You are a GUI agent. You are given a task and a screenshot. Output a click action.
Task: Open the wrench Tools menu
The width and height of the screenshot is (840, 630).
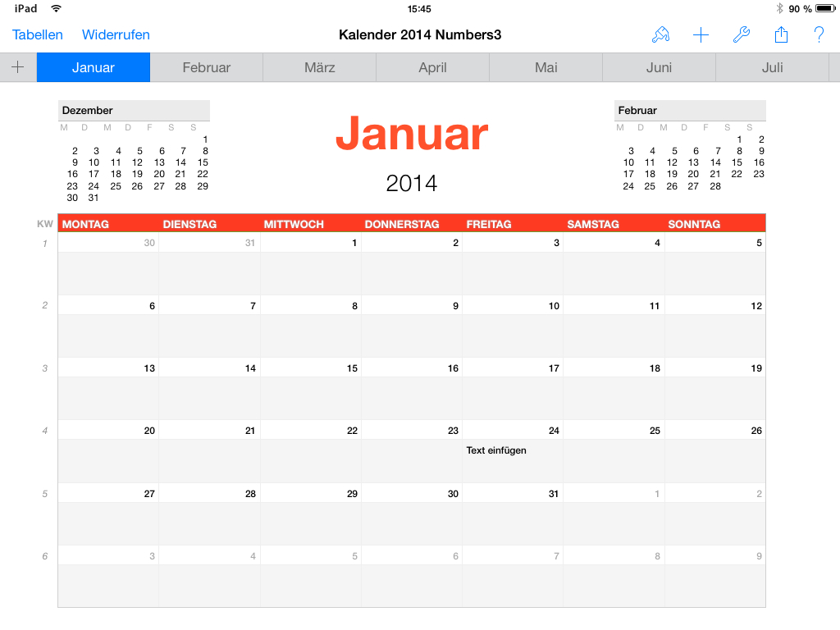point(741,34)
